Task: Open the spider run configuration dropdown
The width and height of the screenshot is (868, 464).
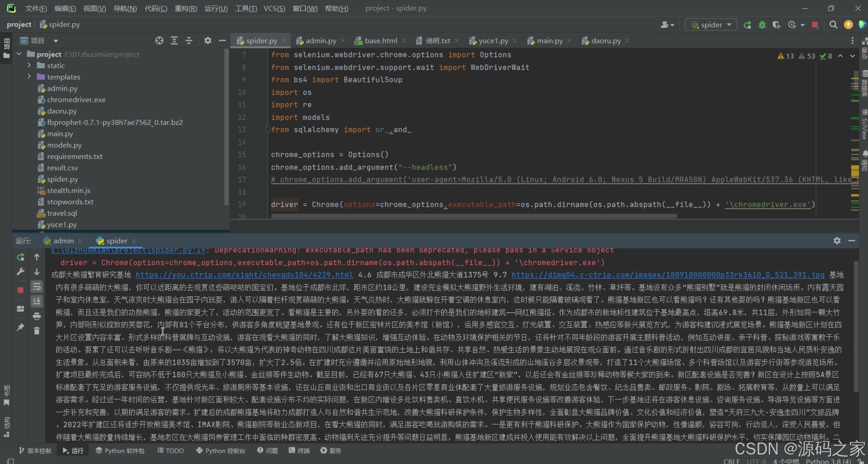Action: tap(711, 25)
